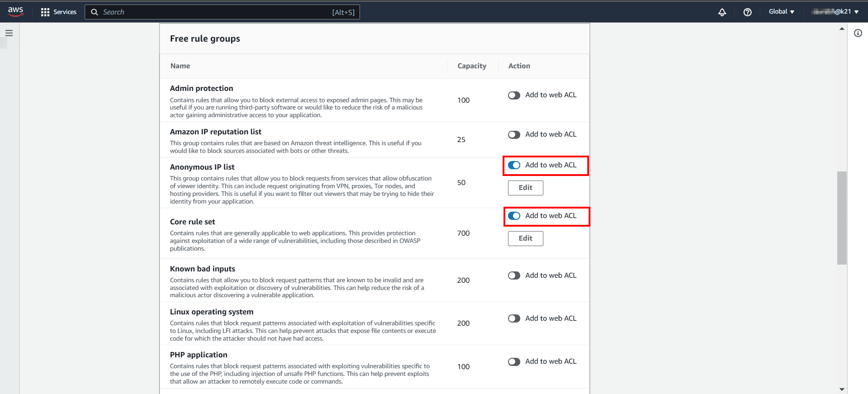Expand the hamburger side navigation menu
This screenshot has height=394, width=868.
pyautogui.click(x=9, y=33)
